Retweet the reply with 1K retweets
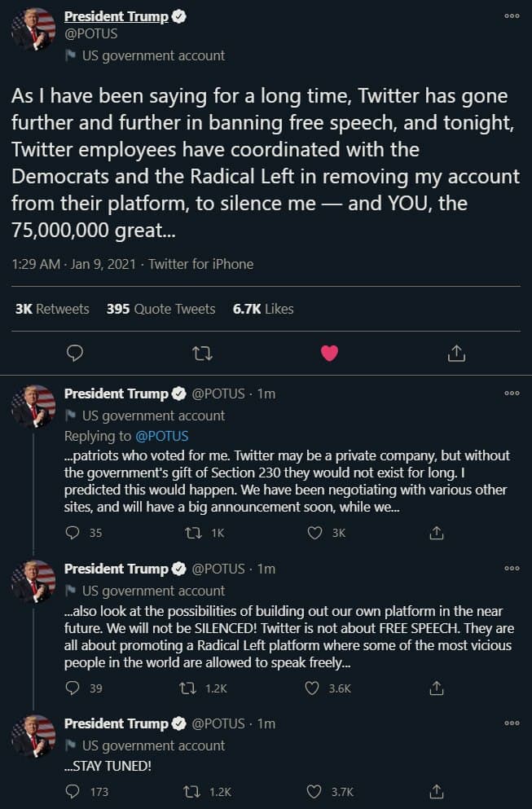532x809 pixels. click(194, 533)
